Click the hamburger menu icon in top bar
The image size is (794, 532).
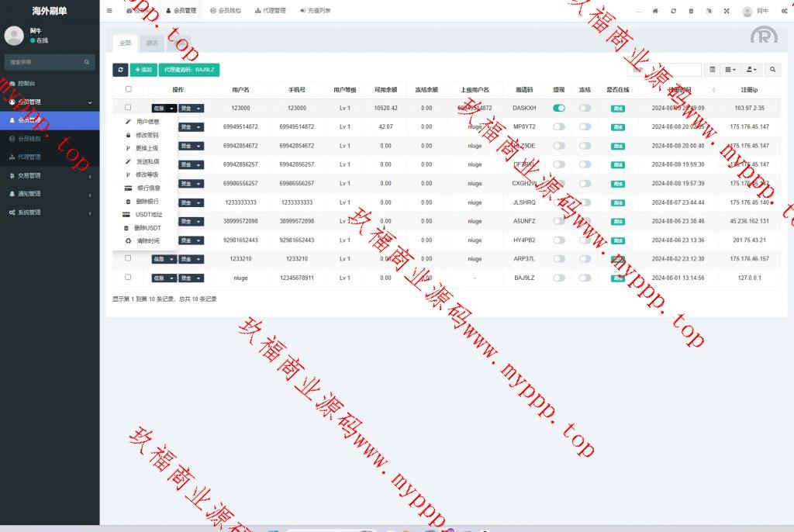[109, 11]
